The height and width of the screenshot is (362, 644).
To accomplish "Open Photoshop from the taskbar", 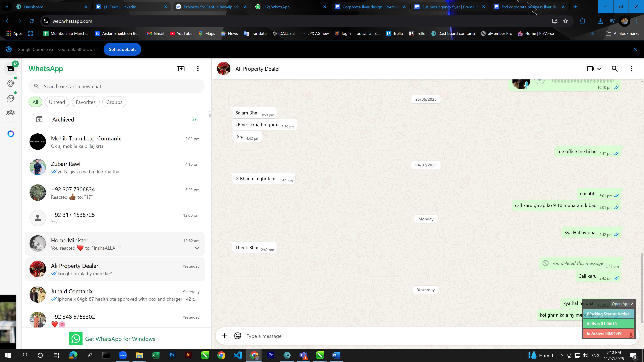I will tap(172, 355).
